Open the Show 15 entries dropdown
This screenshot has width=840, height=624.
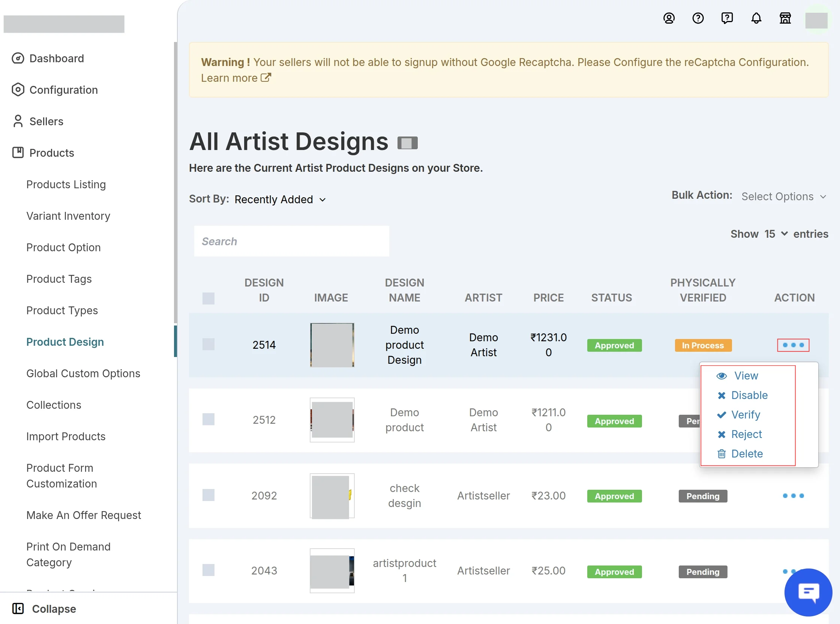pyautogui.click(x=776, y=234)
